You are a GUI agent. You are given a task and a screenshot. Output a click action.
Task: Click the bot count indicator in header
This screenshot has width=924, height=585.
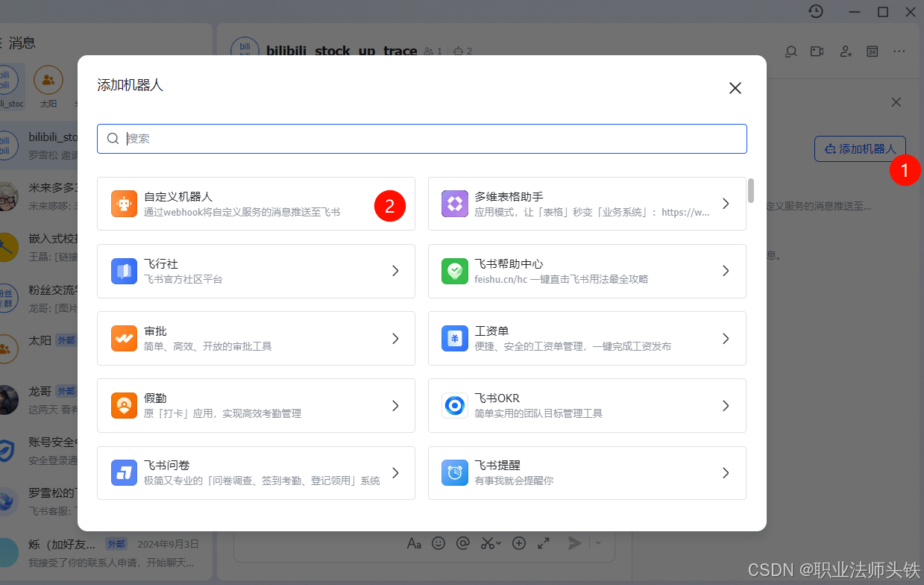click(x=463, y=51)
